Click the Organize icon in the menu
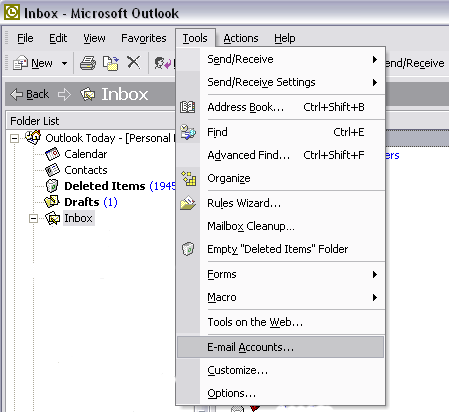Viewport: 449px width, 412px height. pos(189,178)
